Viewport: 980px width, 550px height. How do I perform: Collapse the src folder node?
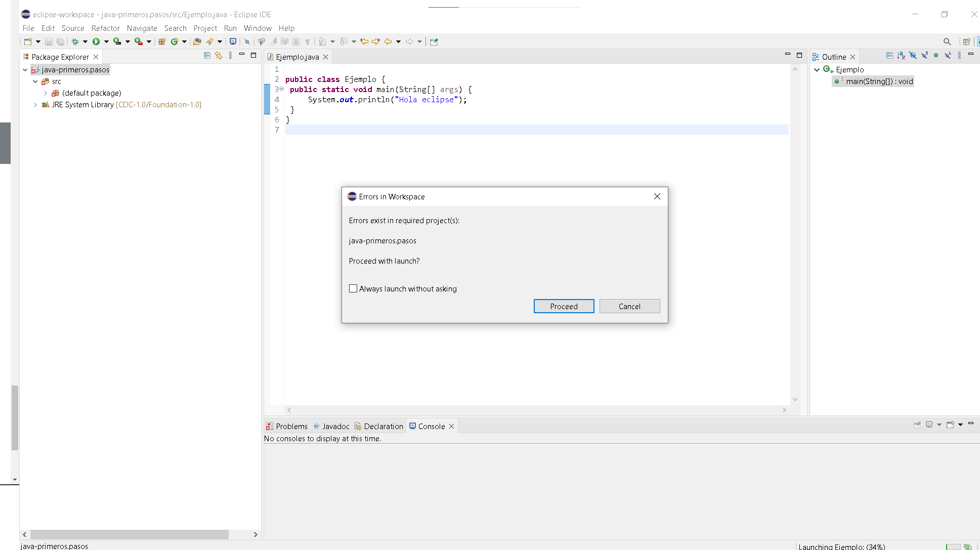pyautogui.click(x=35, y=81)
